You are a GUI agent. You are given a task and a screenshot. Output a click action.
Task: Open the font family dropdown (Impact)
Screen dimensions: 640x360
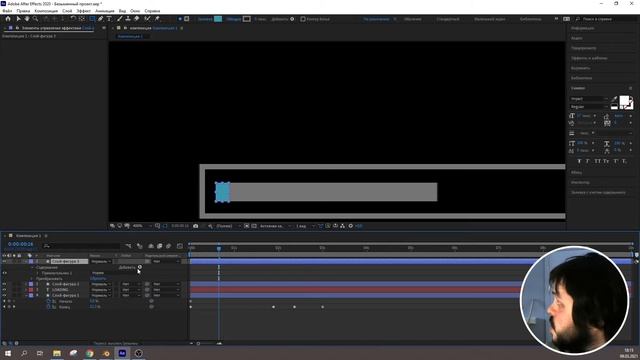coord(589,99)
